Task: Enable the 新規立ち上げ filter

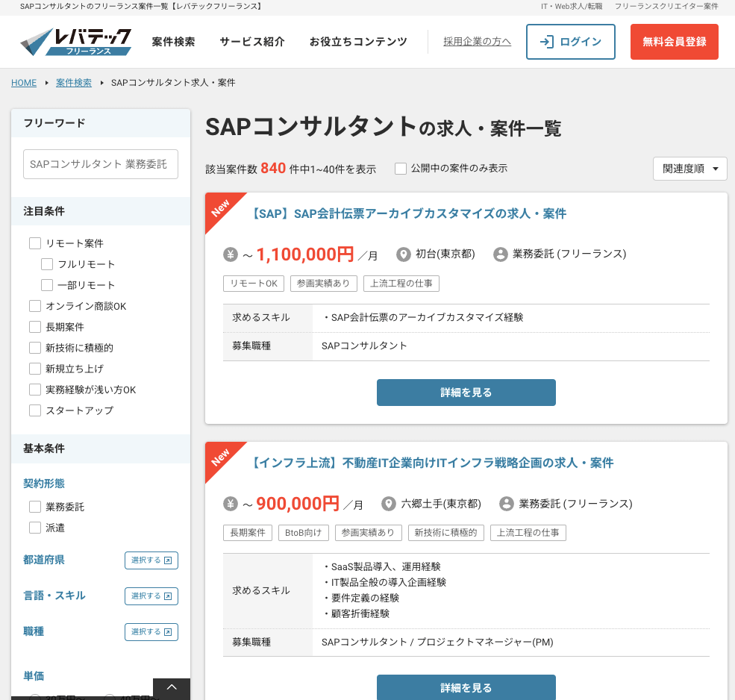Action: pos(35,369)
